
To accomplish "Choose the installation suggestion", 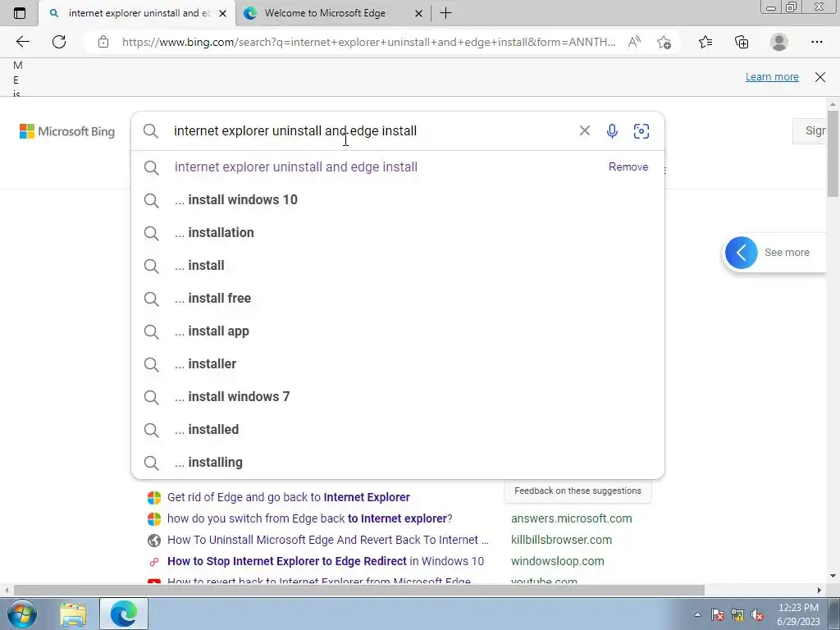I will click(398, 232).
